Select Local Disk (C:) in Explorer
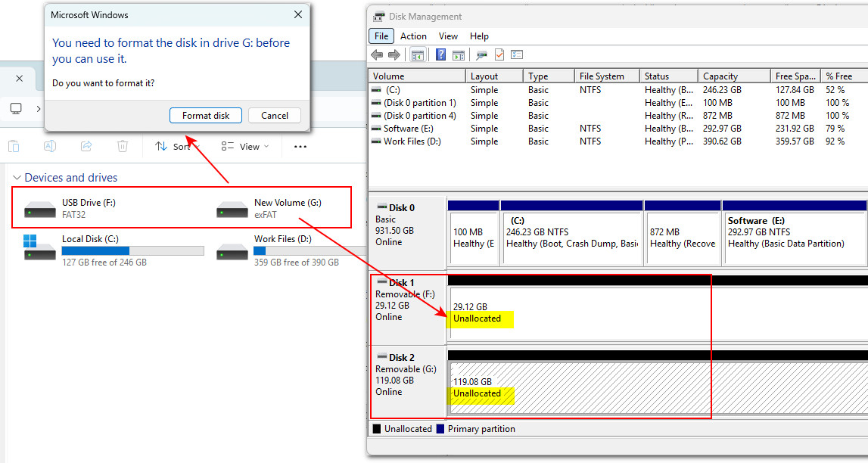This screenshot has height=463, width=868. click(114, 250)
